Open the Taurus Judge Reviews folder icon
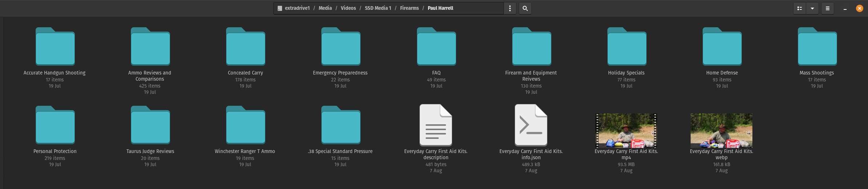This screenshot has width=868, height=189. click(150, 125)
